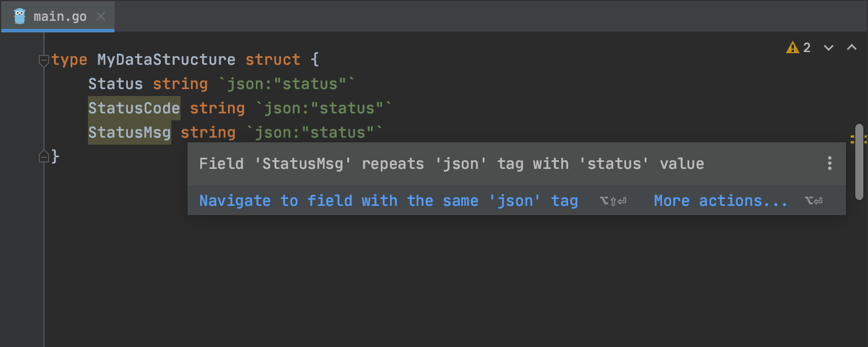Screen dimensions: 868x347
Task: Click the highlighted StatusMsg field name
Action: click(x=130, y=132)
